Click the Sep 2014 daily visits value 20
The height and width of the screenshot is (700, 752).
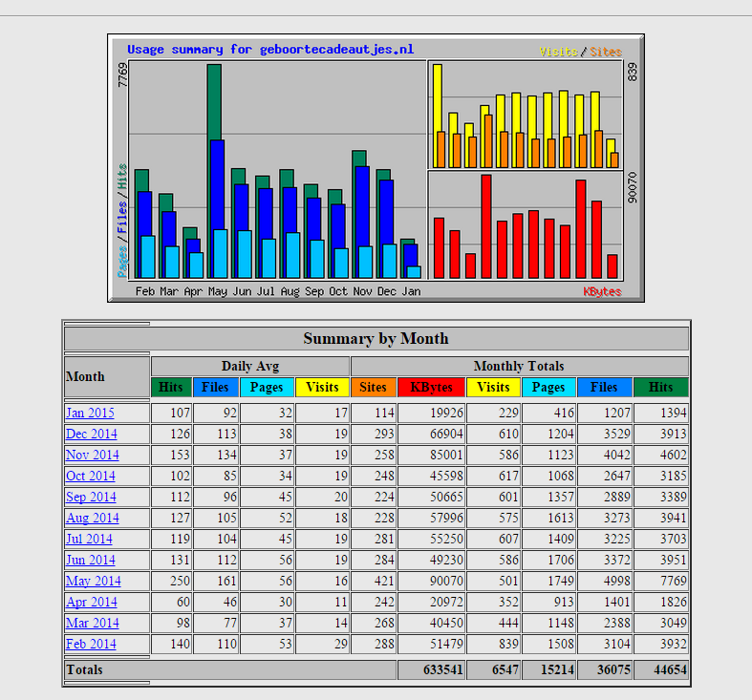point(340,498)
